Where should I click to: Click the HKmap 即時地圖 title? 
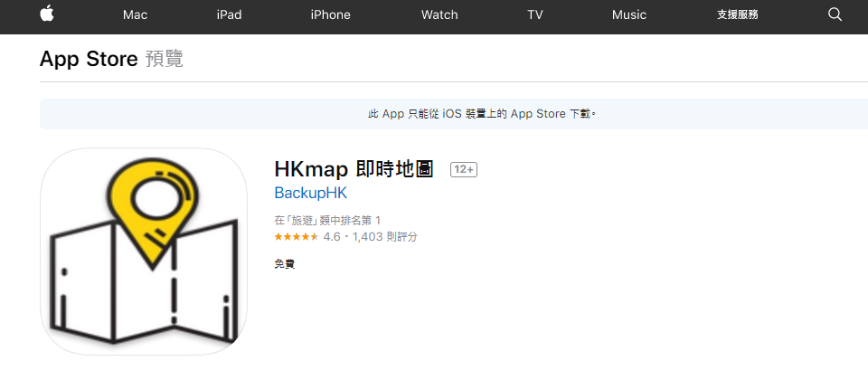tap(354, 169)
